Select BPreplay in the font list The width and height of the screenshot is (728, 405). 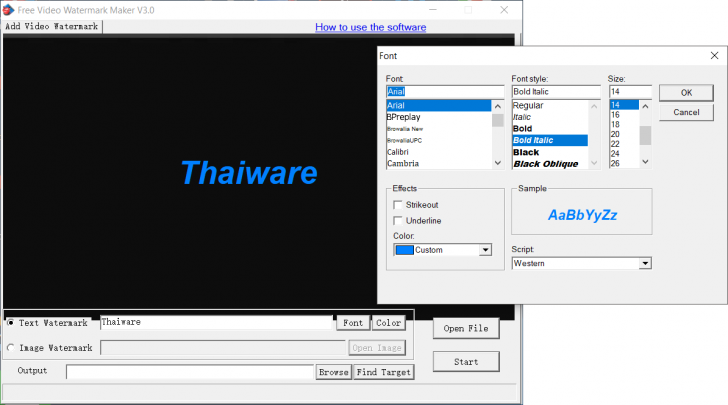click(x=439, y=117)
